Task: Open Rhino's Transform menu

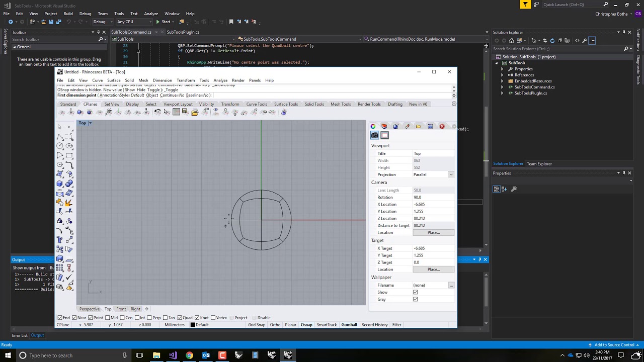Action: pos(186,80)
